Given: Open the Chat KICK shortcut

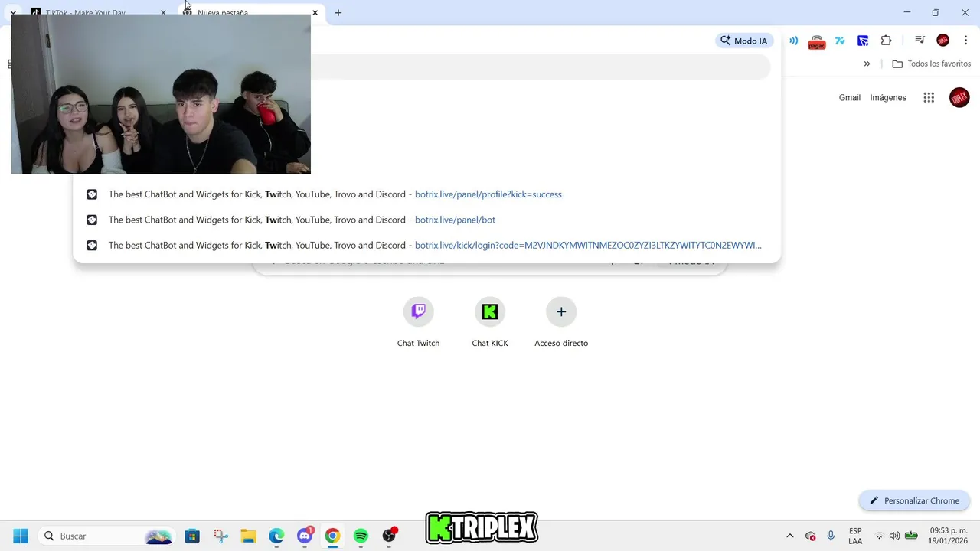Looking at the screenshot, I should (x=490, y=322).
